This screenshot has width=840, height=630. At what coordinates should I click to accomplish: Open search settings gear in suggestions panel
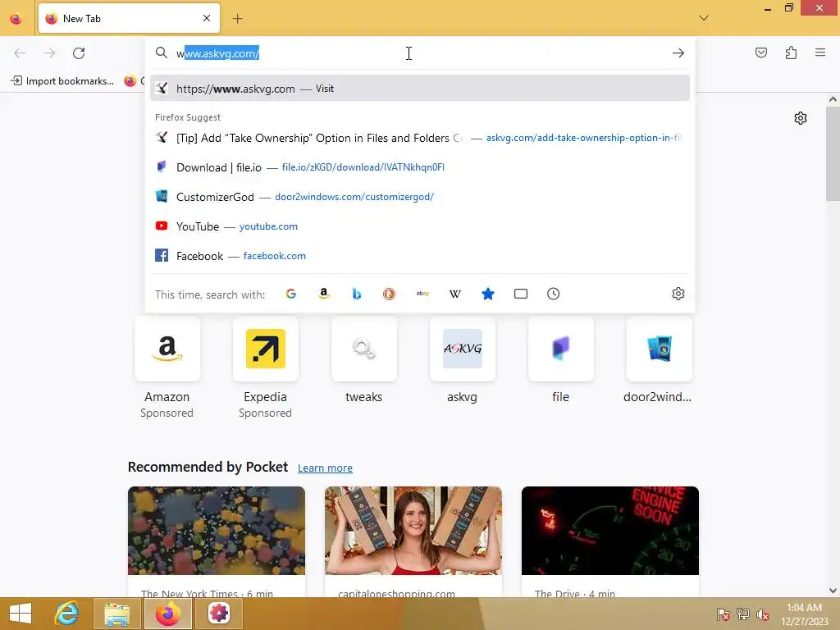point(678,294)
